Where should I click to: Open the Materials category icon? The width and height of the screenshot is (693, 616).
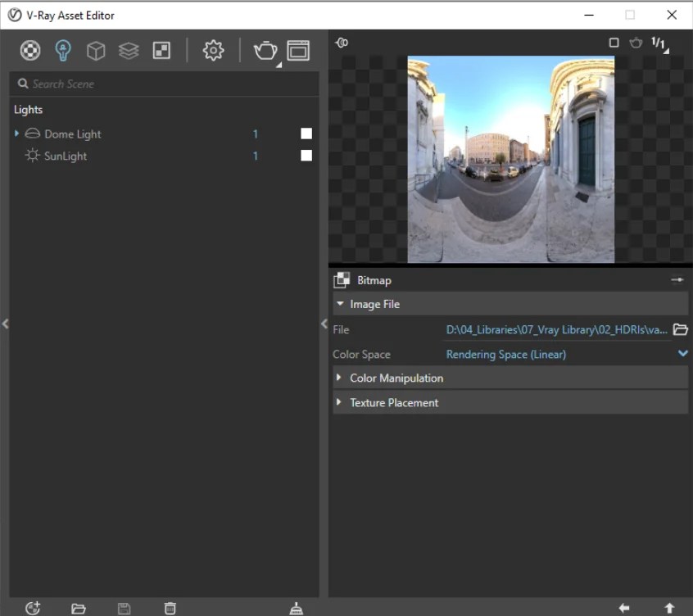click(30, 51)
